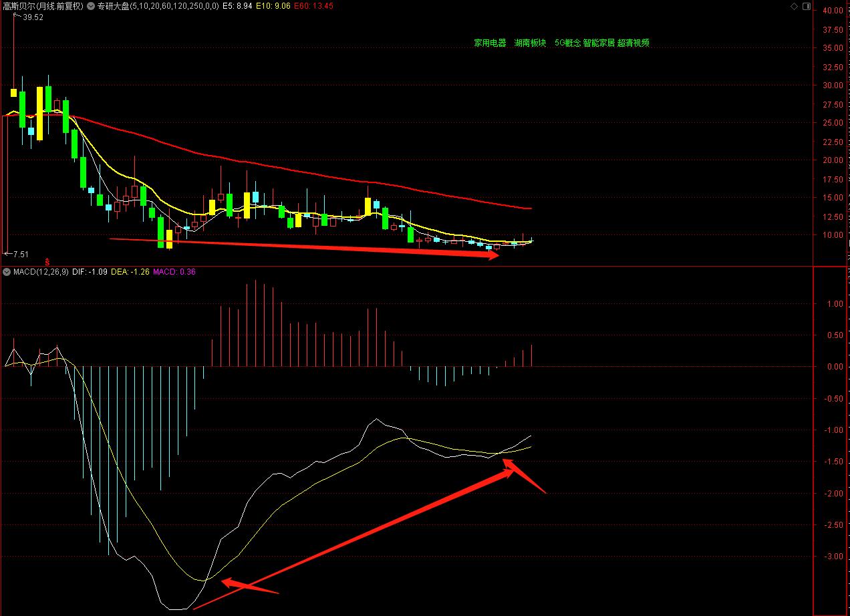This screenshot has width=850, height=616.
Task: Click the red S marker below the chart
Action: click(x=47, y=261)
